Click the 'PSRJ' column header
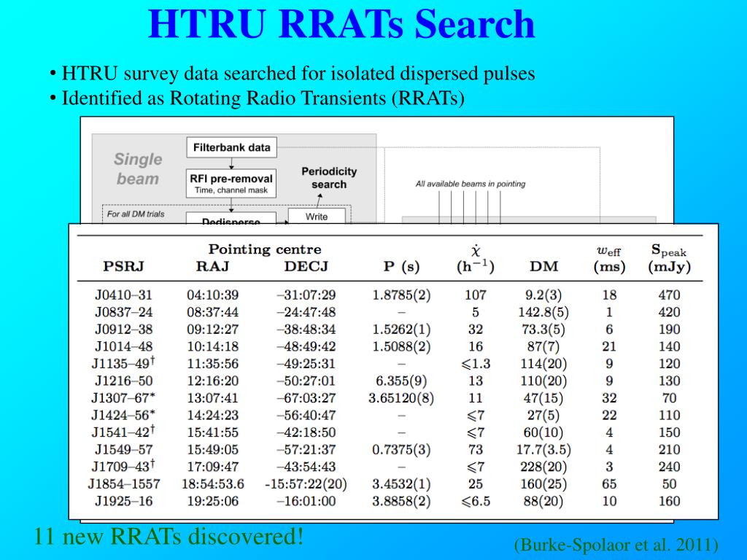 (123, 266)
